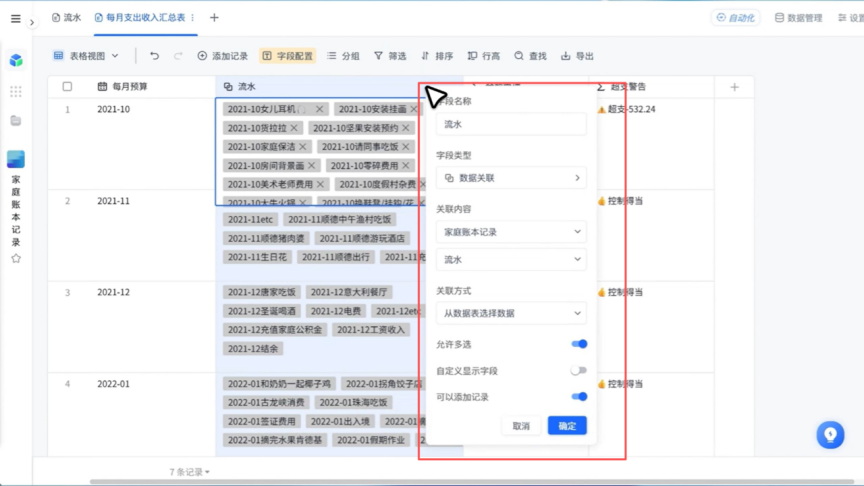Viewport: 864px width, 486px height.
Task: Remove the 2021-10坚果安装预约 tag
Action: 406,128
